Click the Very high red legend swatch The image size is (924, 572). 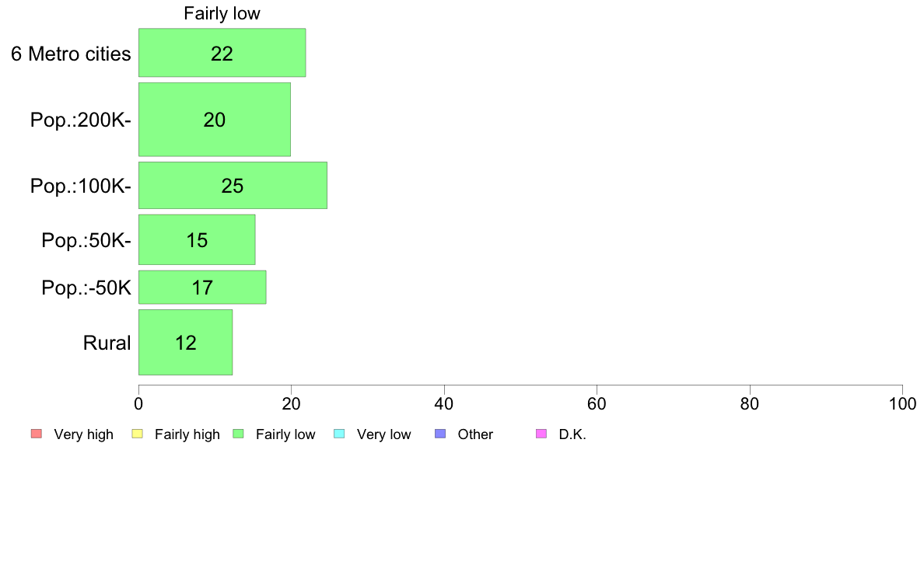(x=37, y=434)
